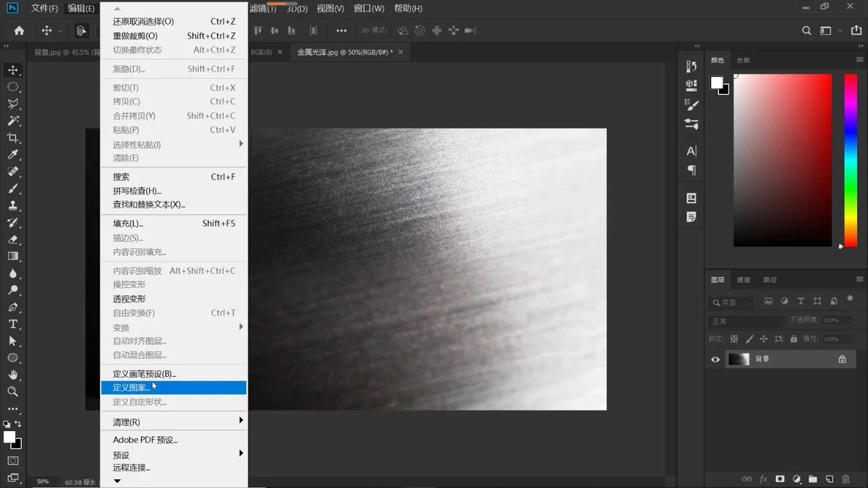Select the History Brush tool

pyautogui.click(x=13, y=223)
